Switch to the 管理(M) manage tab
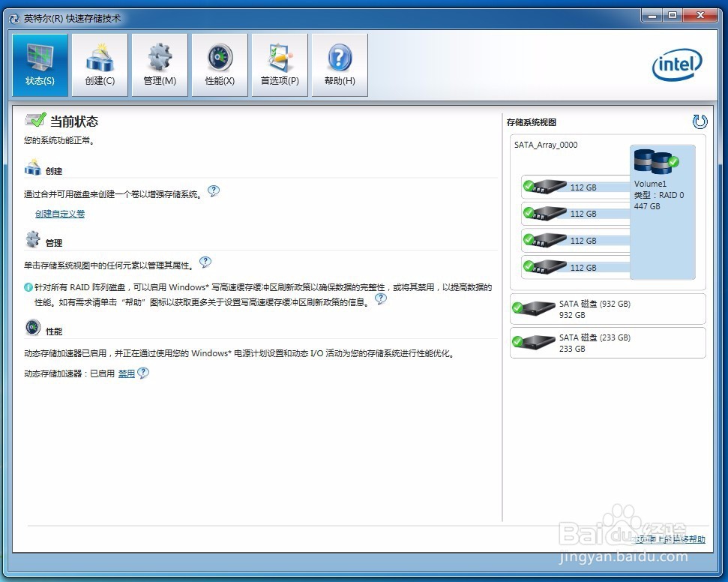Screen dimensions: 728x582 [160, 65]
